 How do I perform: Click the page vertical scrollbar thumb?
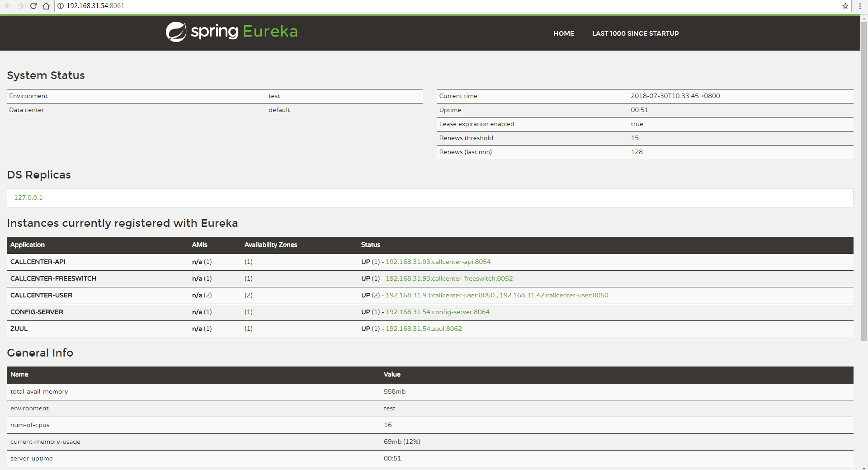(x=864, y=181)
